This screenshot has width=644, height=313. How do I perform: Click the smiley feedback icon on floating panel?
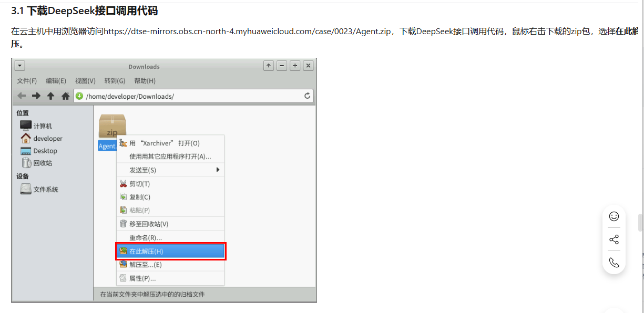click(614, 216)
